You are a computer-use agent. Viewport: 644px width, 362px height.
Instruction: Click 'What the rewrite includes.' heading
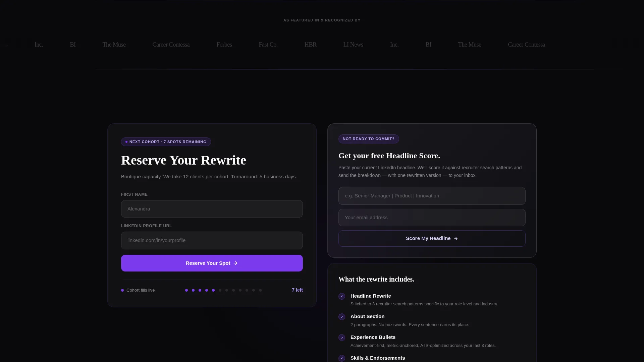point(376,279)
